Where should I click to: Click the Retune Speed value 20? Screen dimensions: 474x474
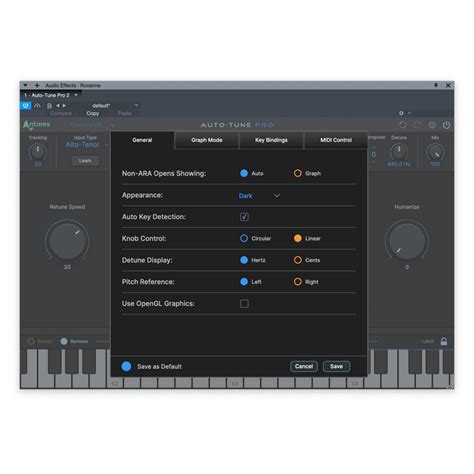pyautogui.click(x=67, y=267)
